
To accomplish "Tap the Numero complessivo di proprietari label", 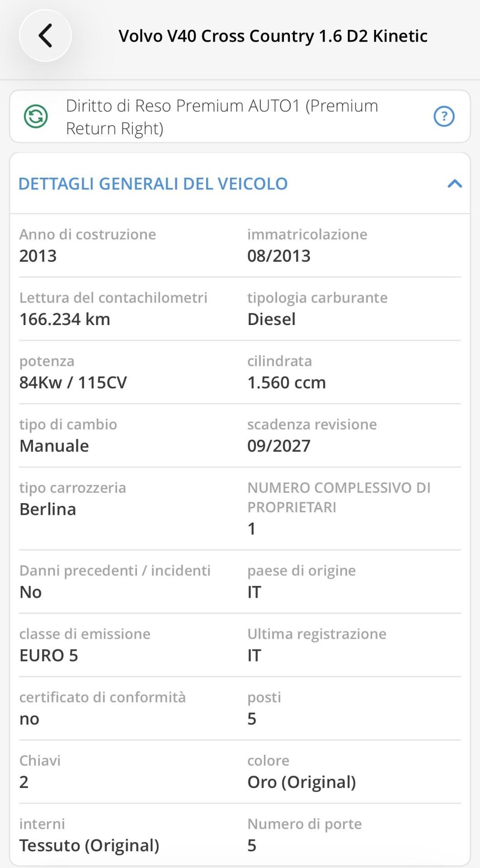I will point(339,497).
